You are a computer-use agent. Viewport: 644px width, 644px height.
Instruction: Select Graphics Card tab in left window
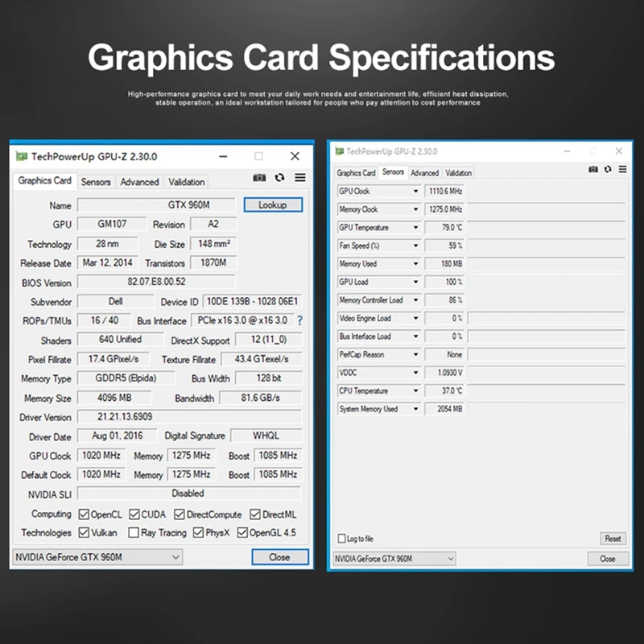(44, 180)
